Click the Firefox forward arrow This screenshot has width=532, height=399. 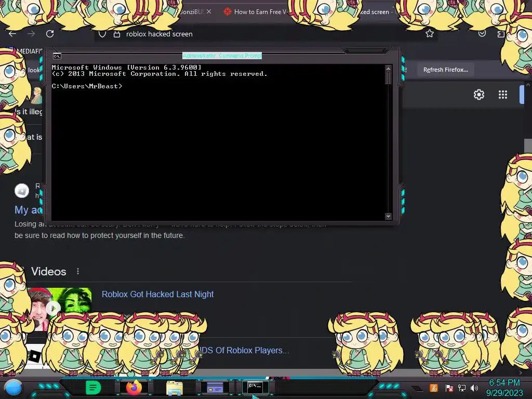coord(31,34)
